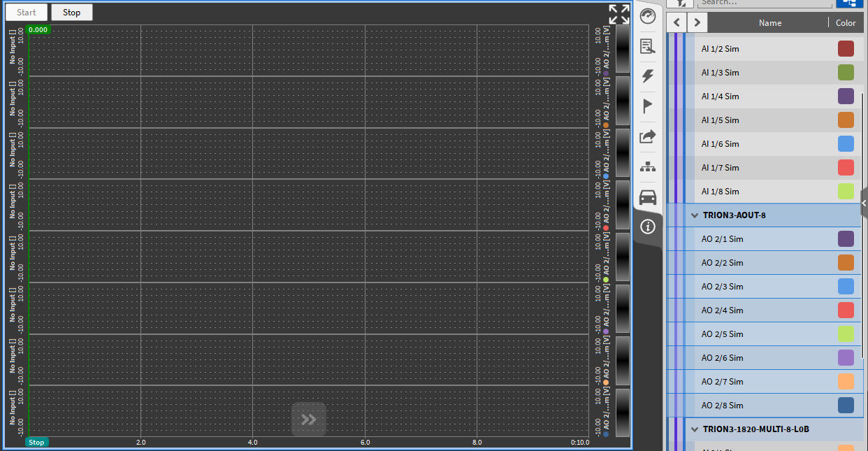
Task: Open the gauge instruments panel icon
Action: [648, 17]
